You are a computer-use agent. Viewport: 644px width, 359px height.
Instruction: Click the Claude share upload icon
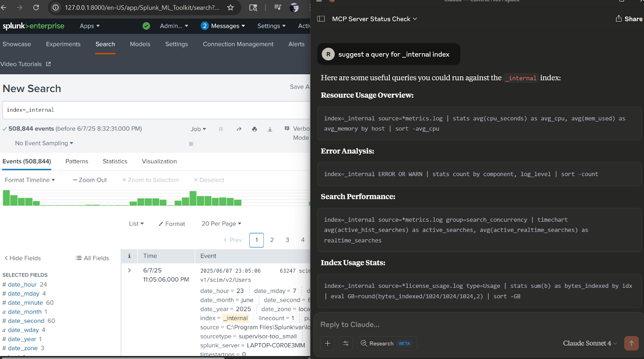coord(619,19)
